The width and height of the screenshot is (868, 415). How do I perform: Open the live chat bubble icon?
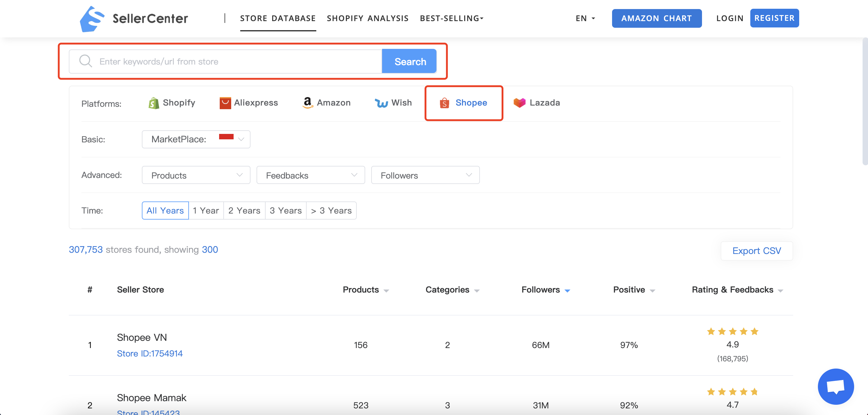tap(836, 386)
